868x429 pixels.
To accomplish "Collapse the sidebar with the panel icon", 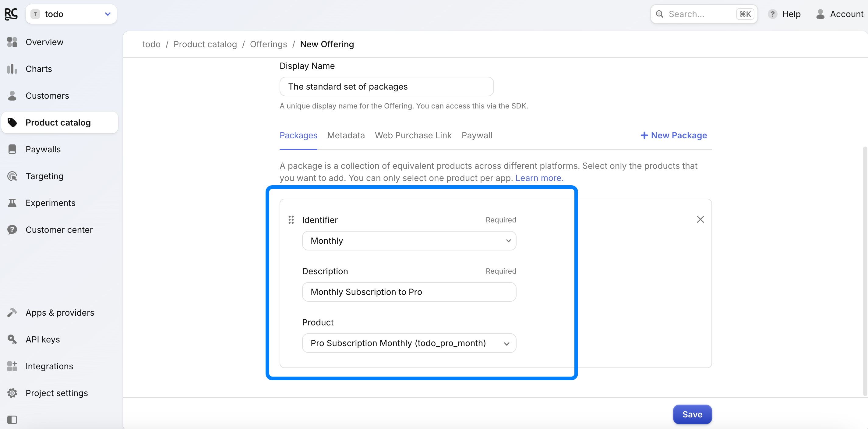I will pos(12,420).
